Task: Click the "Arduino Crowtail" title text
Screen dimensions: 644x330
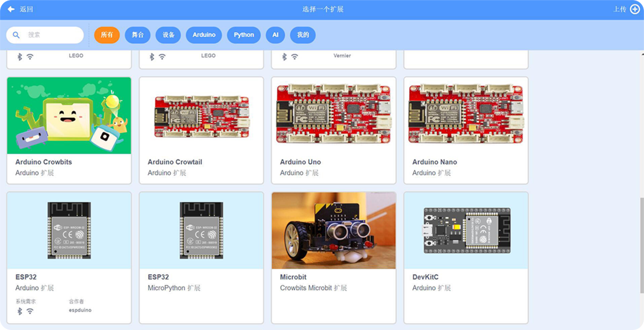Action: [175, 162]
